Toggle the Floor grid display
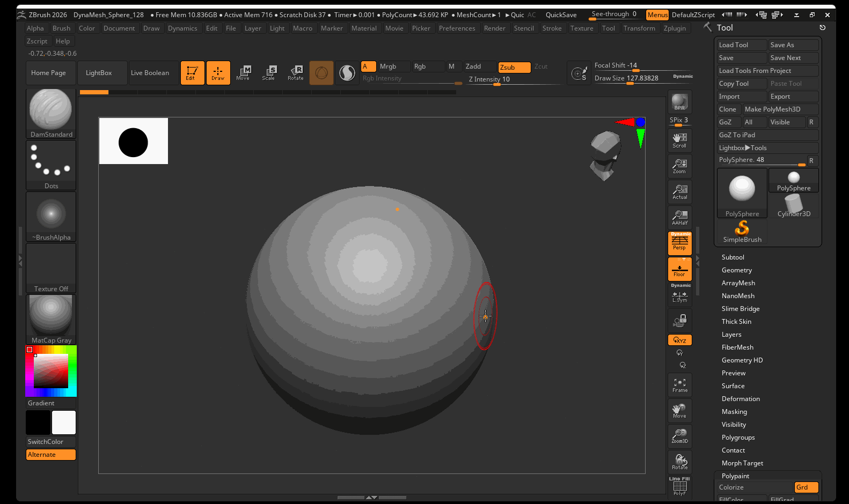 point(679,269)
